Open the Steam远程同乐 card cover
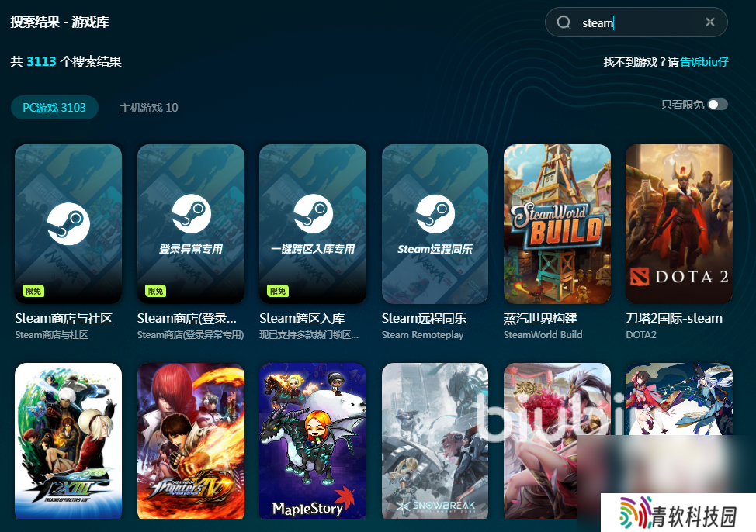The image size is (756, 532). click(435, 224)
